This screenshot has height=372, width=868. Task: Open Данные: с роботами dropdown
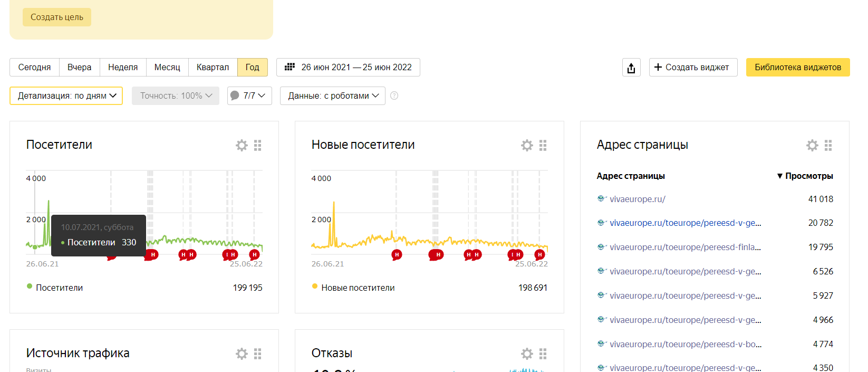(333, 96)
